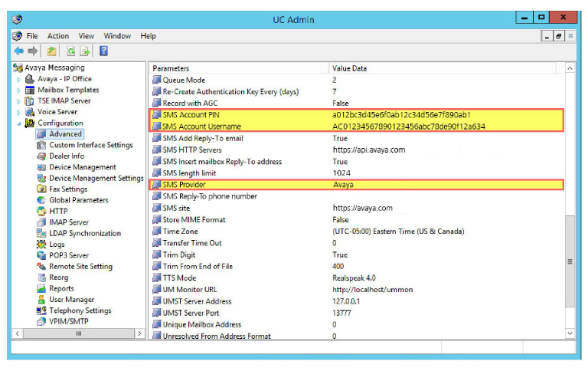This screenshot has height=368, width=588.
Task: Click the Device Management icon
Action: point(41,167)
